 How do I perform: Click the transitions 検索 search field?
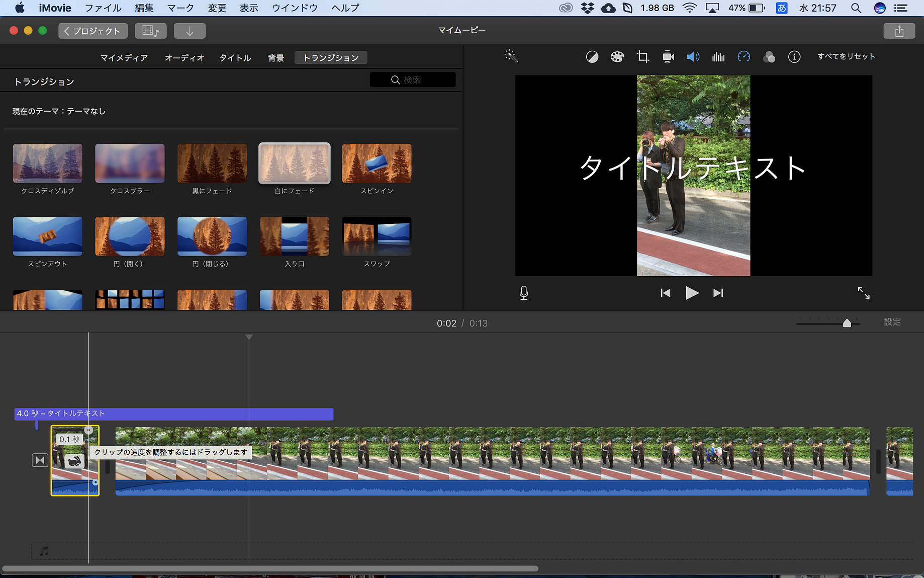(413, 79)
